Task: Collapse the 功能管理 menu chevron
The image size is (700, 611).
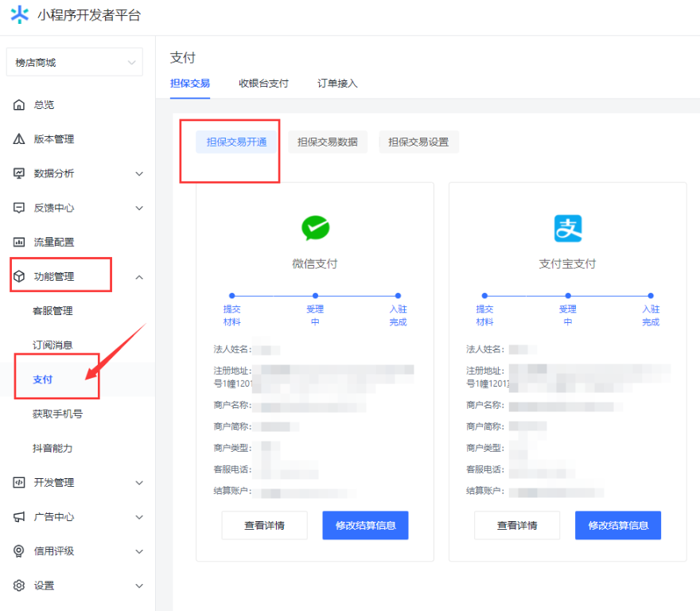Action: [x=139, y=278]
